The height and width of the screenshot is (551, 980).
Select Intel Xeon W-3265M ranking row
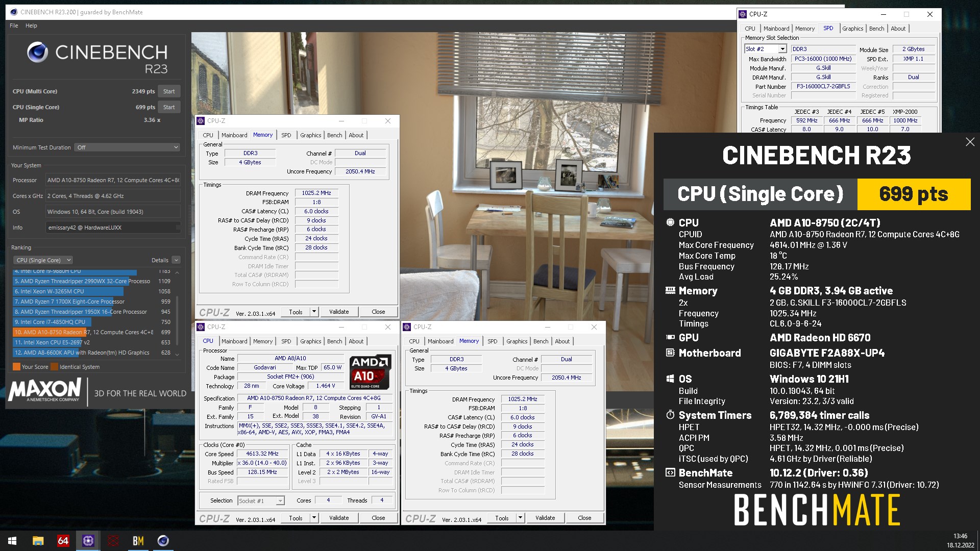tap(92, 291)
